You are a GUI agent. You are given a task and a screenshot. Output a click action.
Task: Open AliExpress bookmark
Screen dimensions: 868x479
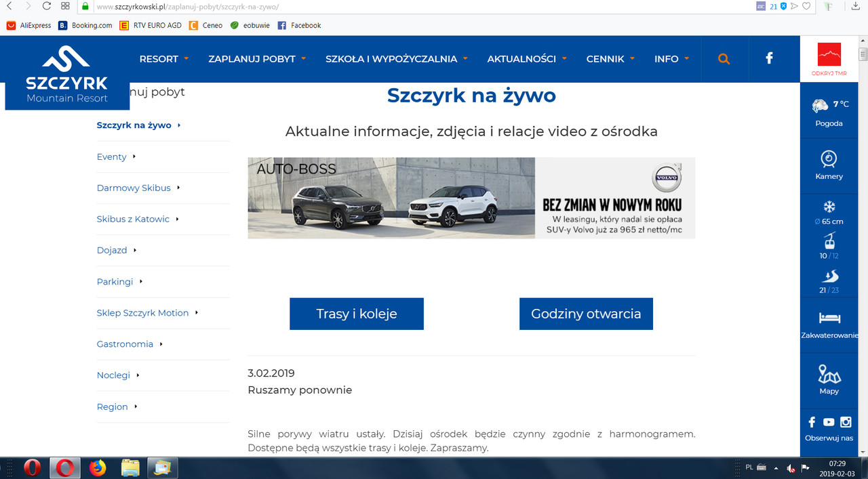click(28, 25)
